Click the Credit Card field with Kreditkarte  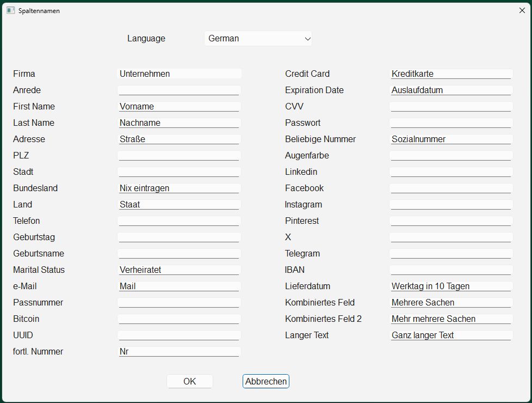(451, 74)
